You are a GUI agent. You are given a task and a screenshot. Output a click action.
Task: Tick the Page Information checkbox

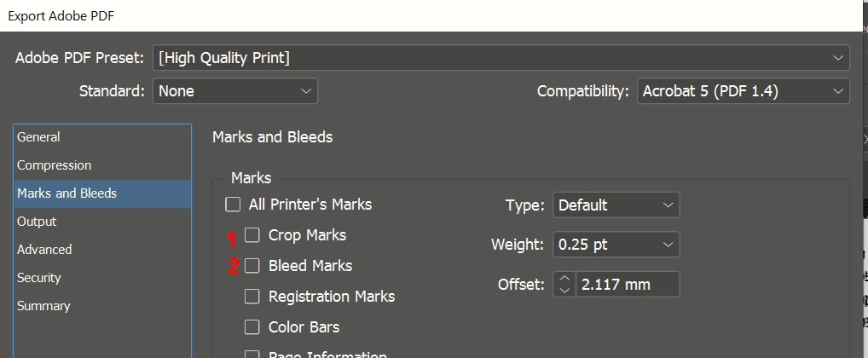click(x=252, y=354)
